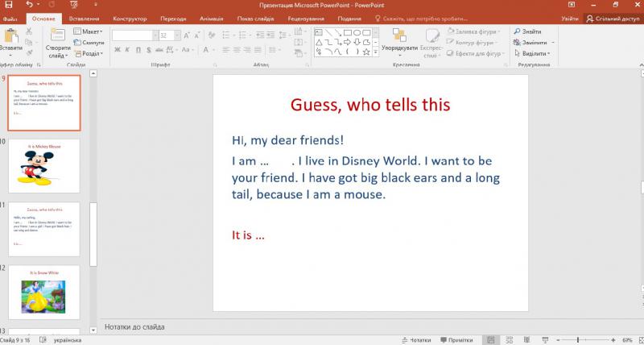This screenshot has height=345, width=644.
Task: Toggle underline (П) formatting
Action: (138, 50)
